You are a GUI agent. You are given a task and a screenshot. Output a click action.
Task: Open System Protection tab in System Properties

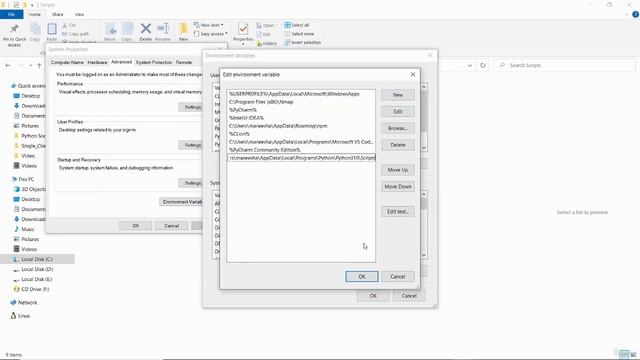(154, 62)
